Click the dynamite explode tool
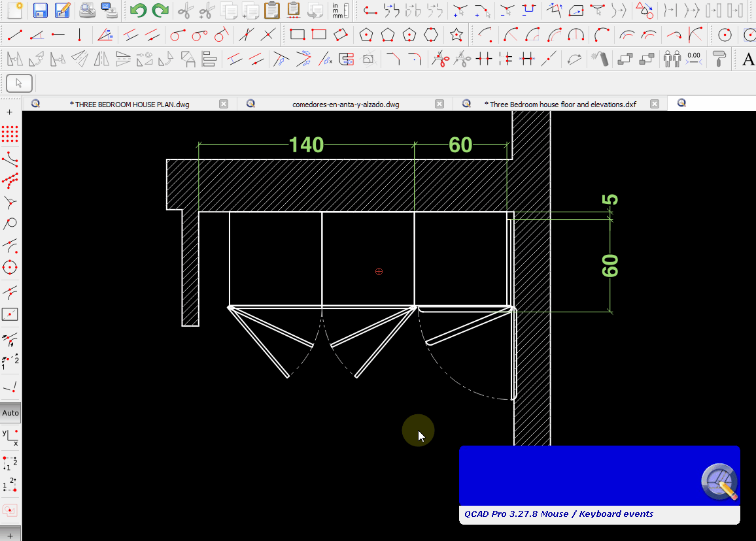Viewport: 756px width, 541px height. click(x=600, y=59)
